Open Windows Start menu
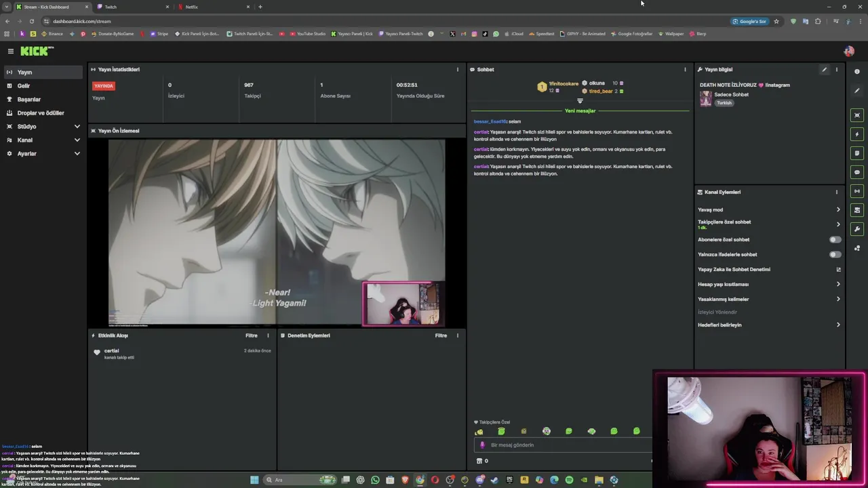Viewport: 868px width, 488px height. [x=254, y=480]
